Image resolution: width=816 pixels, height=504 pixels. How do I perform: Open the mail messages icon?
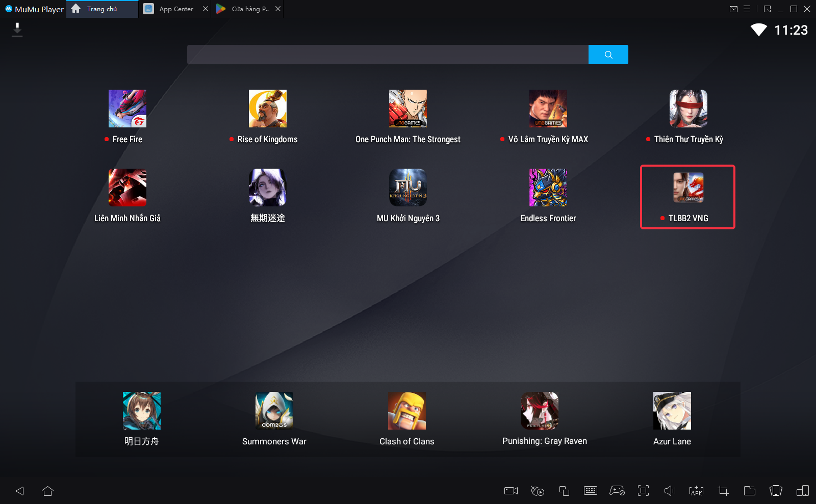[733, 9]
